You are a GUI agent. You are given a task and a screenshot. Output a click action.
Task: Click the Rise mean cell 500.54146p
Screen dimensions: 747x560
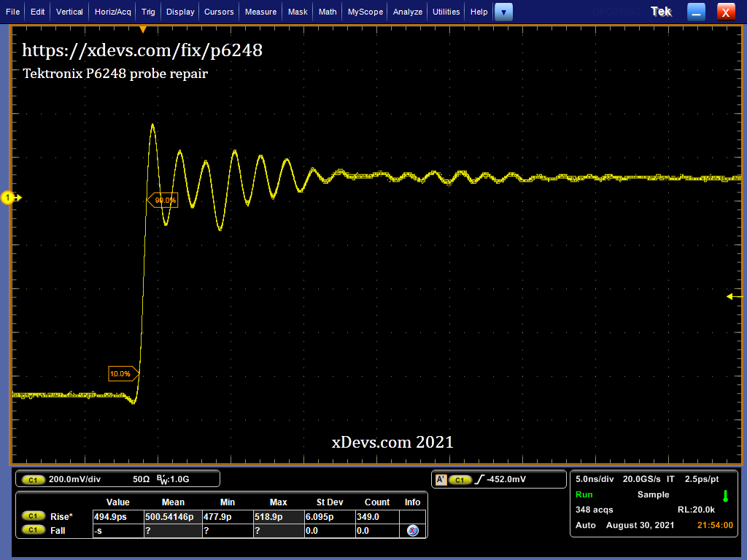173,517
